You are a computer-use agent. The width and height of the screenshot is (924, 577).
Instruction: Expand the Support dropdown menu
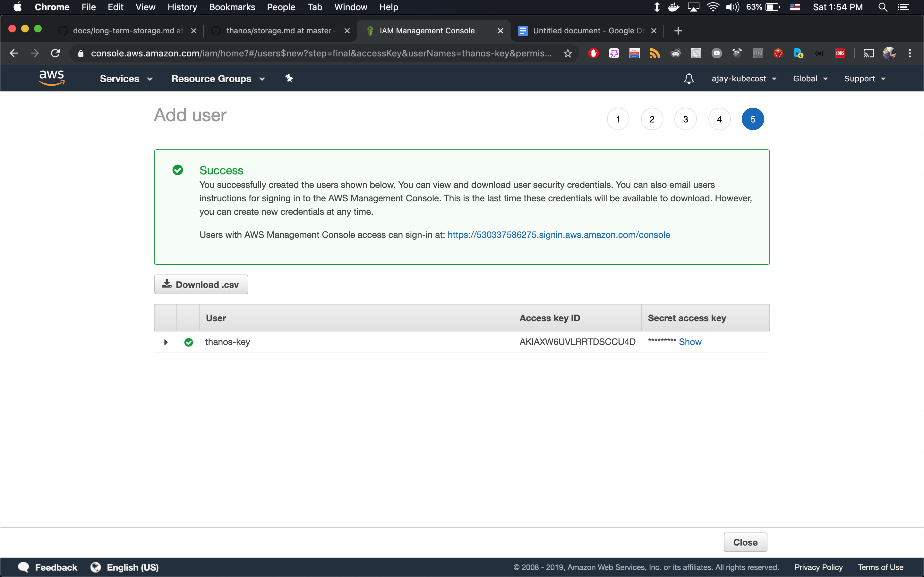pos(864,79)
